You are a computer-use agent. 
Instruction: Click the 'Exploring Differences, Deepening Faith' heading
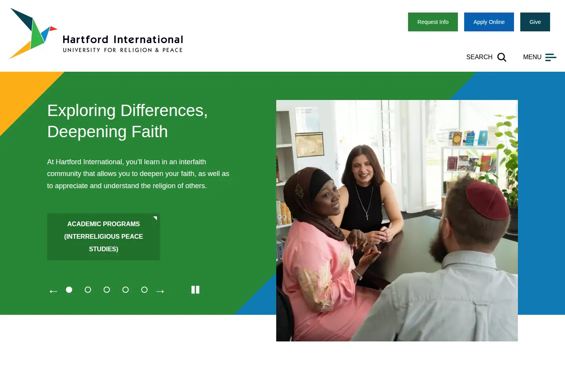[128, 121]
